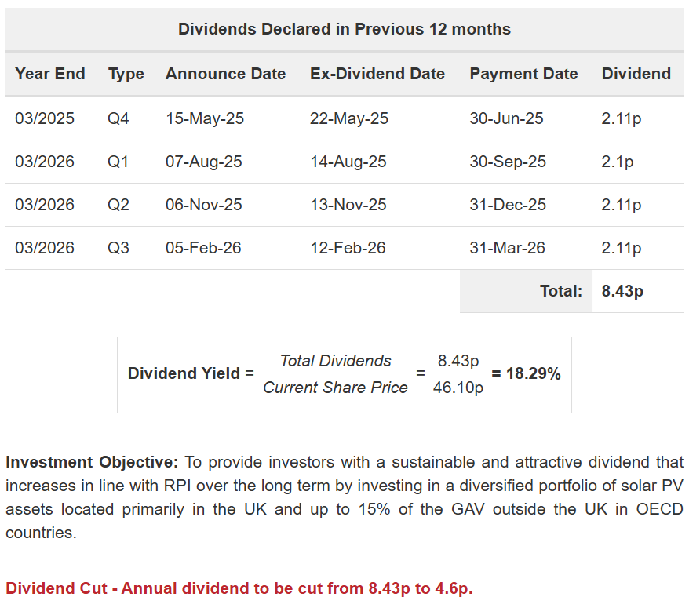Select the 05-Feb-26 announce date

tap(204, 248)
